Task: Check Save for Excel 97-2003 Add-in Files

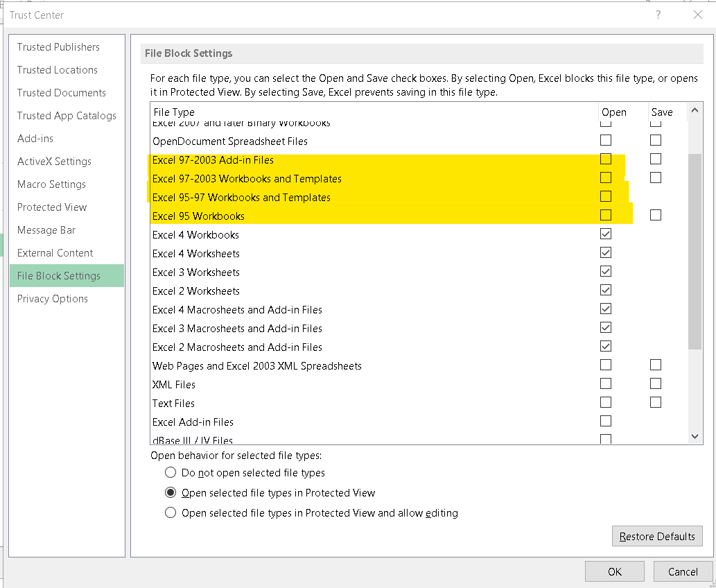Action: (655, 159)
